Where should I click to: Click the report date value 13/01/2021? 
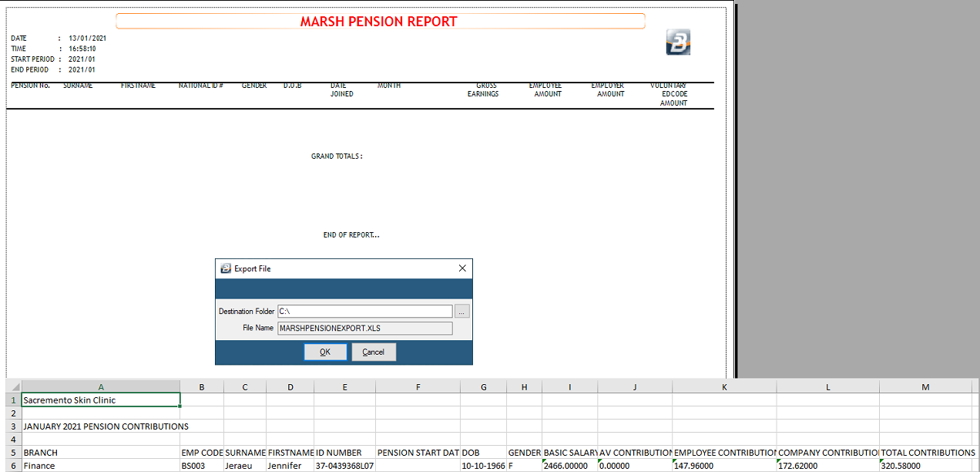pos(87,38)
